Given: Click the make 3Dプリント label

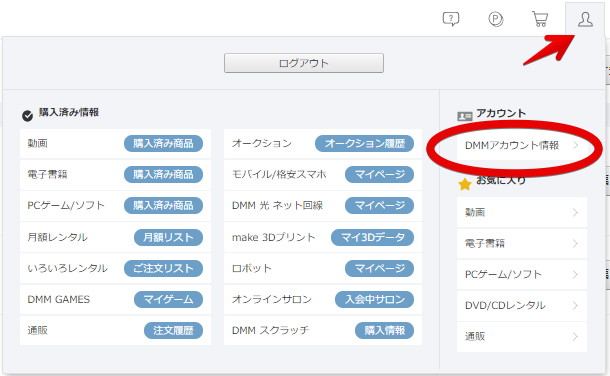Looking at the screenshot, I should pyautogui.click(x=273, y=237).
